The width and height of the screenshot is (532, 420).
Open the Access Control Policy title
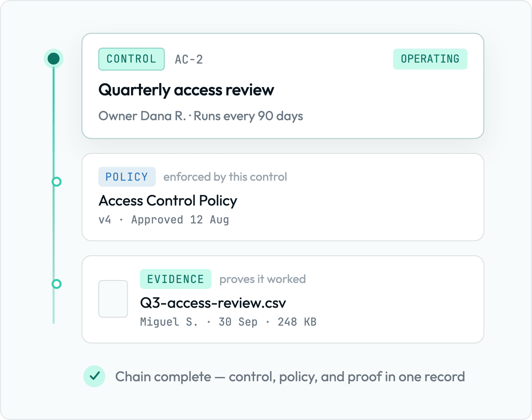pyautogui.click(x=168, y=201)
